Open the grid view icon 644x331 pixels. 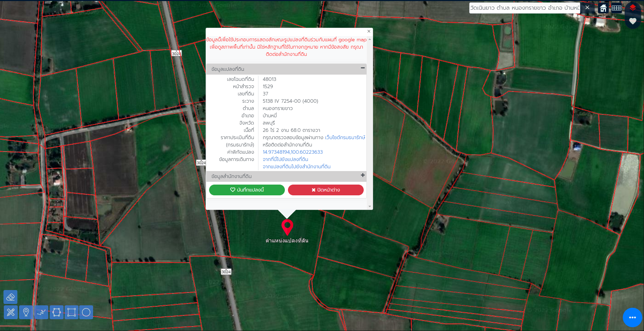point(617,8)
